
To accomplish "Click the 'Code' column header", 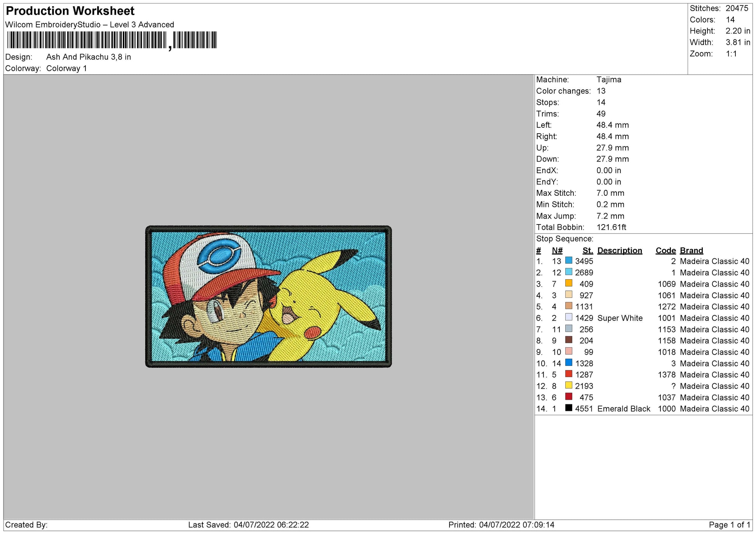I will (x=666, y=250).
